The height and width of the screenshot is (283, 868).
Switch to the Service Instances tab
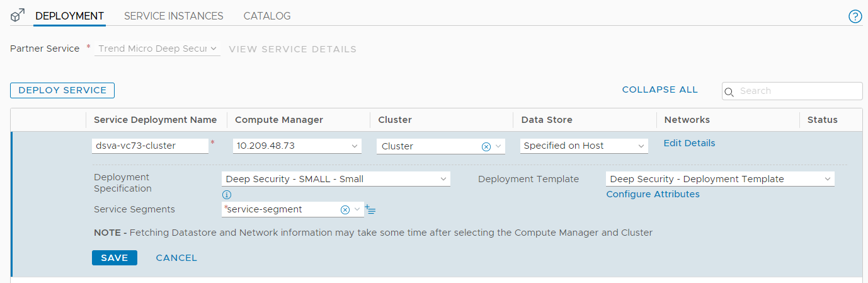173,16
